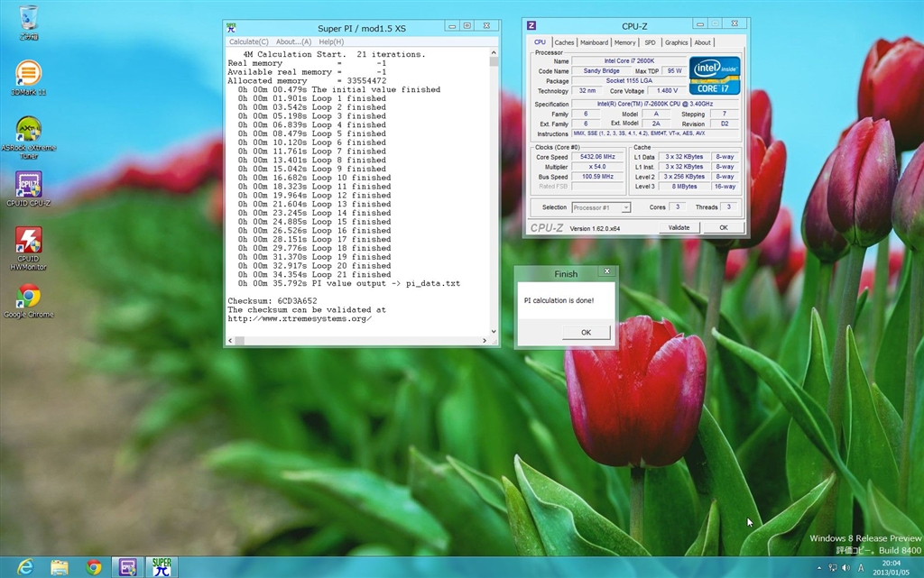Viewport: 924px width, 578px height.
Task: Switch to the Mainboard tab in CPU-Z
Action: click(594, 42)
